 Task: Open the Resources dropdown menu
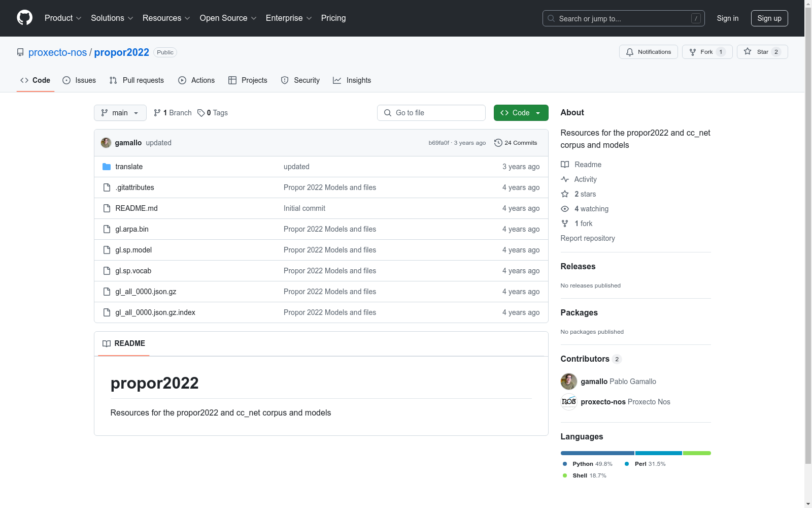click(x=166, y=18)
